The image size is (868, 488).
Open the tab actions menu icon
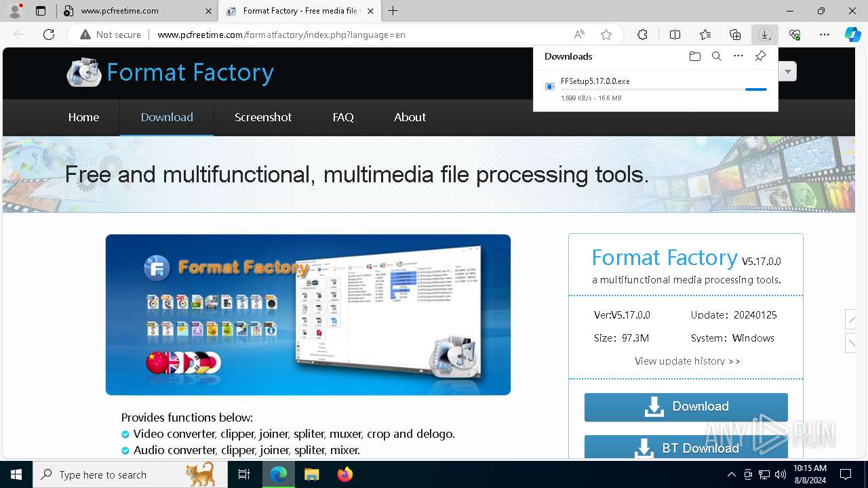[x=41, y=11]
